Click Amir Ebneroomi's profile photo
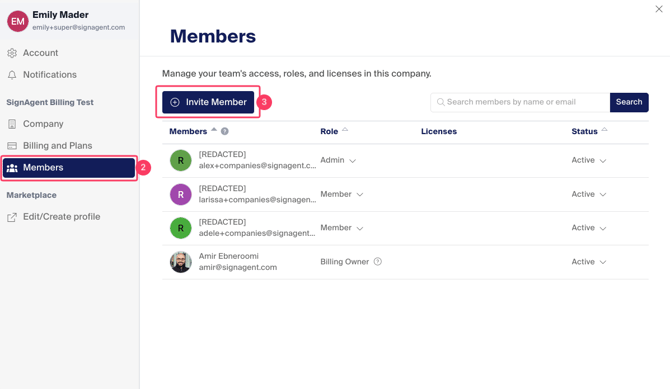 (x=181, y=262)
